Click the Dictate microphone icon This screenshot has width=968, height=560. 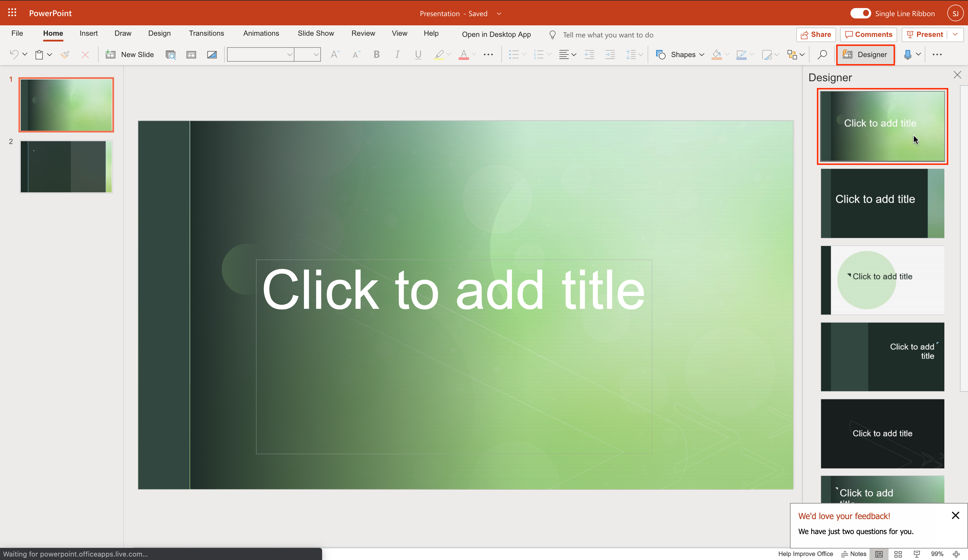point(907,54)
